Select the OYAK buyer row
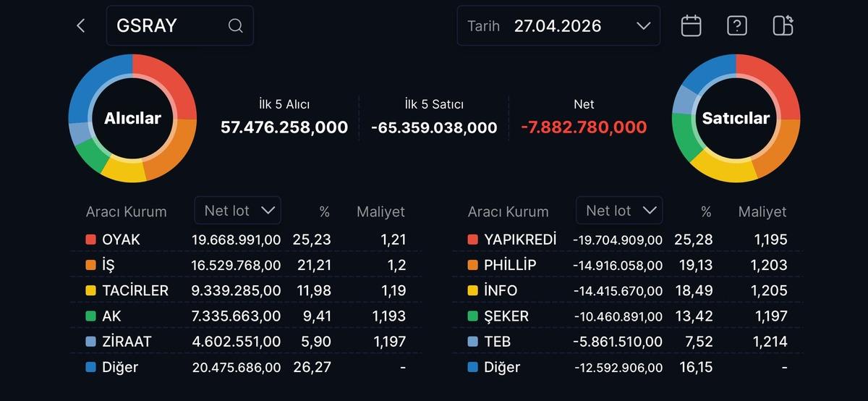Image resolution: width=868 pixels, height=401 pixels. pos(246,240)
